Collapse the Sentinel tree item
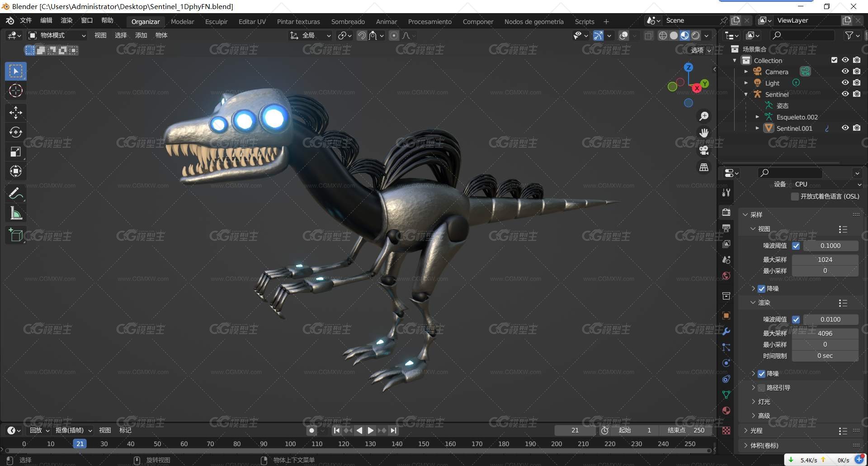The width and height of the screenshot is (868, 466). tap(746, 94)
